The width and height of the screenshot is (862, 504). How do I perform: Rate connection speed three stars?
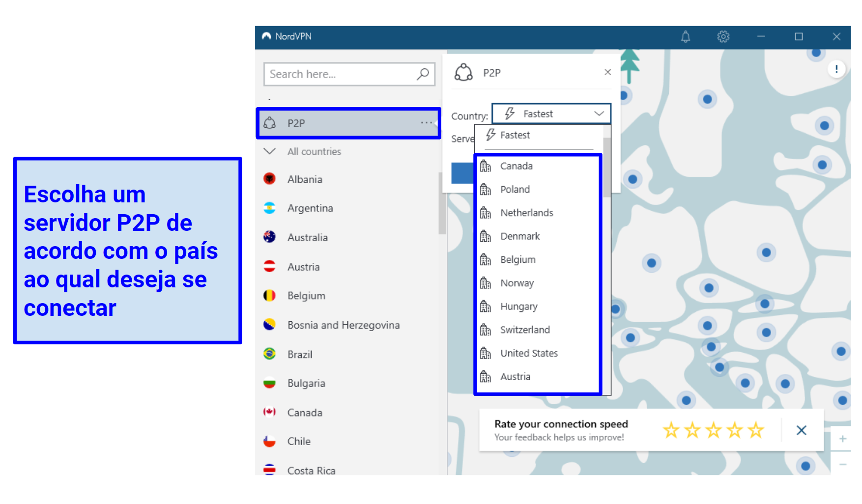coord(714,430)
